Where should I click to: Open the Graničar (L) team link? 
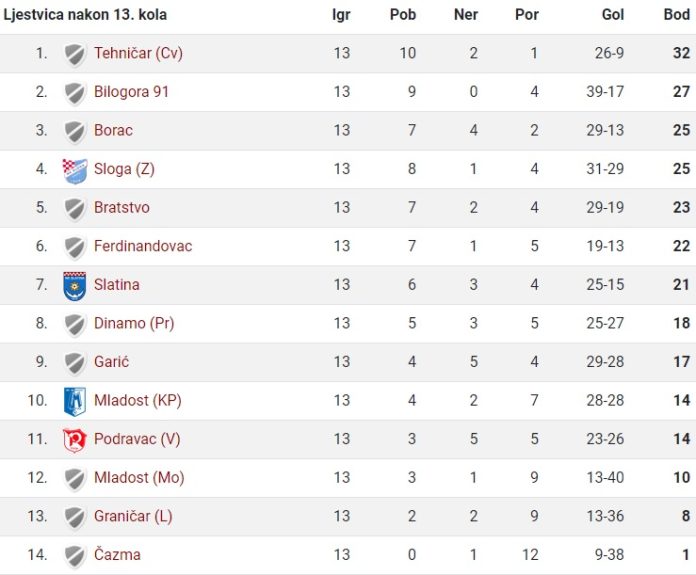133,516
